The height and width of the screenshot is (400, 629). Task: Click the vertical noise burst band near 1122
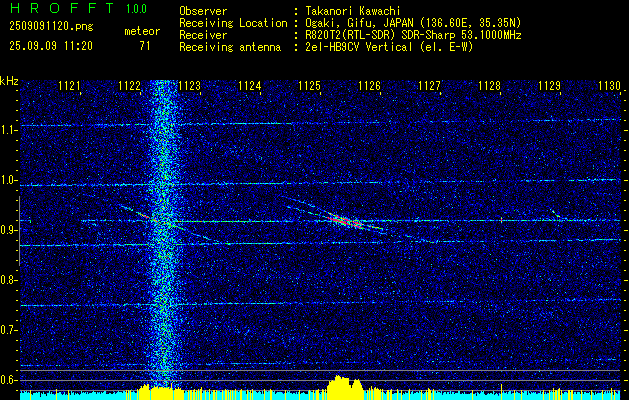[x=162, y=233]
